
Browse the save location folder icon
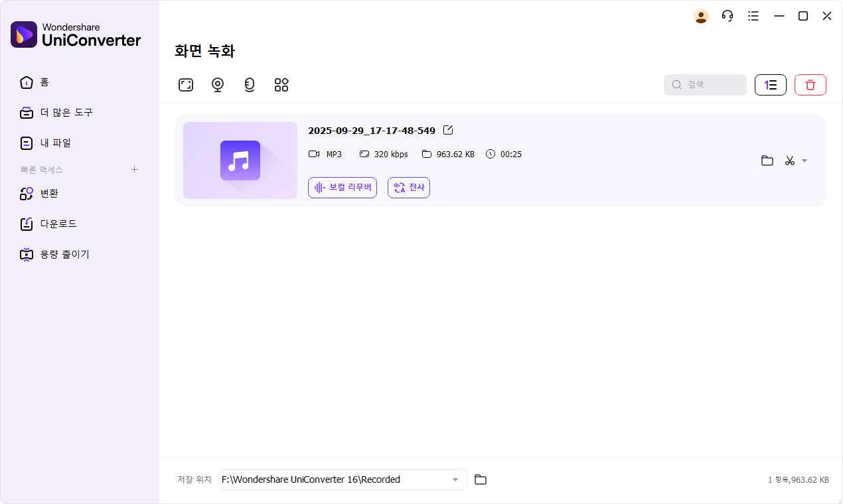(x=481, y=479)
